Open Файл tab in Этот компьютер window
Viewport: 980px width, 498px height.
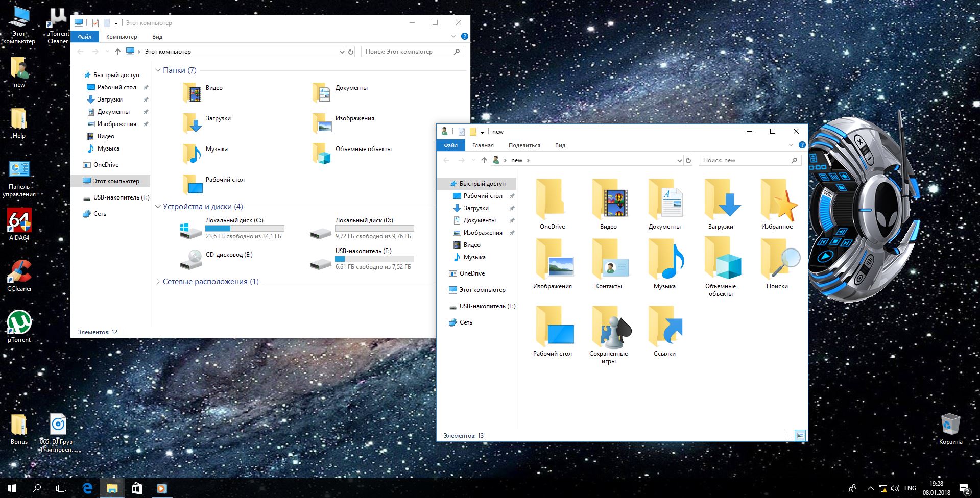coord(85,37)
